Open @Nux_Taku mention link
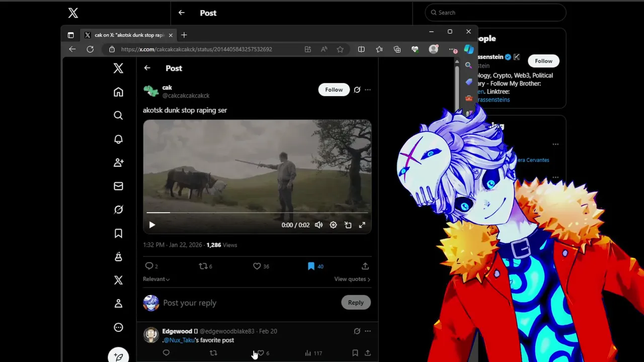 click(x=179, y=340)
